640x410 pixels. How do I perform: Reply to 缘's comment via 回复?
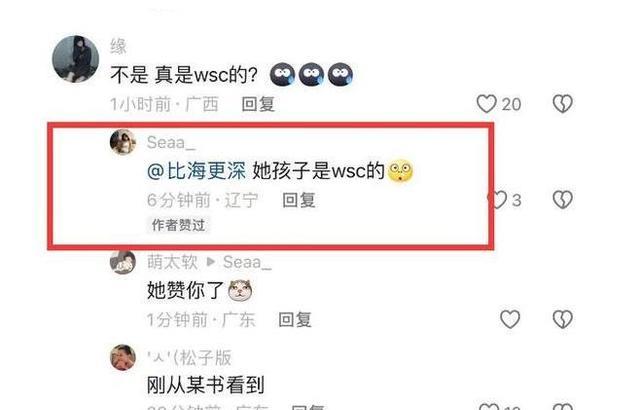(x=258, y=104)
